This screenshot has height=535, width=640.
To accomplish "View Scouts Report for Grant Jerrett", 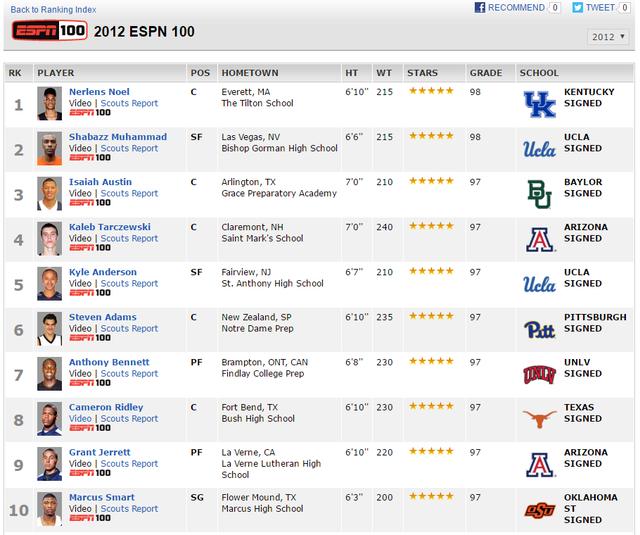I will (x=129, y=464).
